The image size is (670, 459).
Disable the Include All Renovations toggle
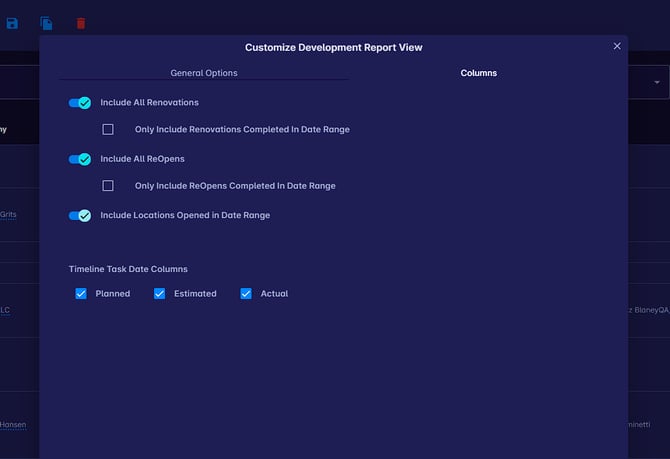[x=80, y=103]
